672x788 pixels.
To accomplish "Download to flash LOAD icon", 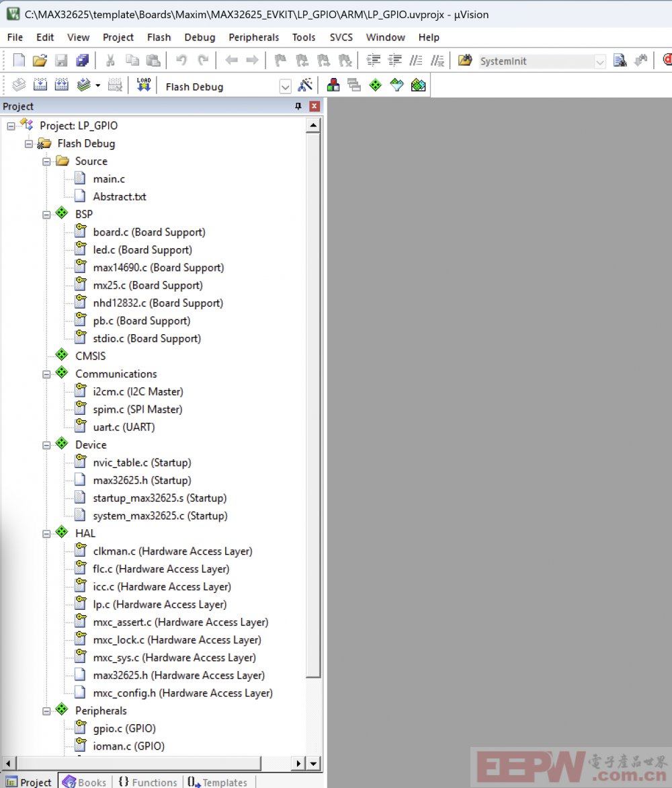I will 144,85.
